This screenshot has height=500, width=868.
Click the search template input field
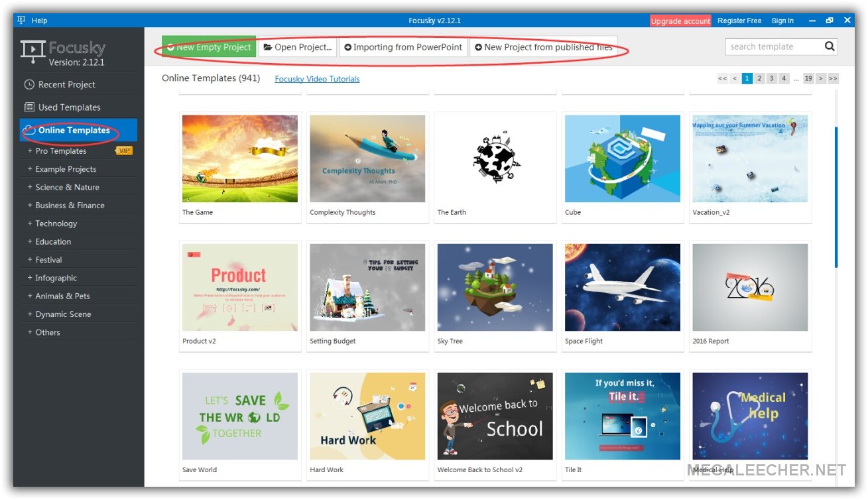[x=773, y=46]
